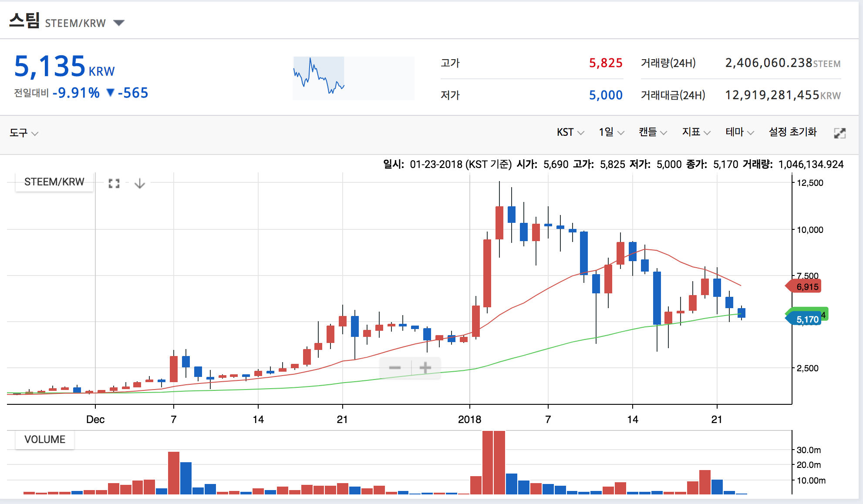
Task: Zoom out chart with minus button
Action: (395, 368)
